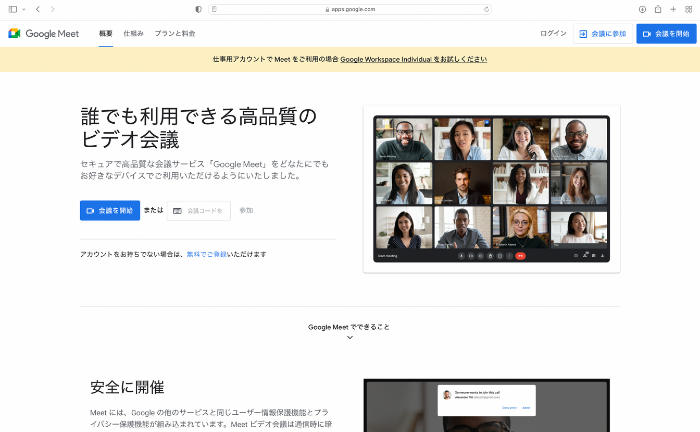Click the Google Meet logo

[44, 33]
